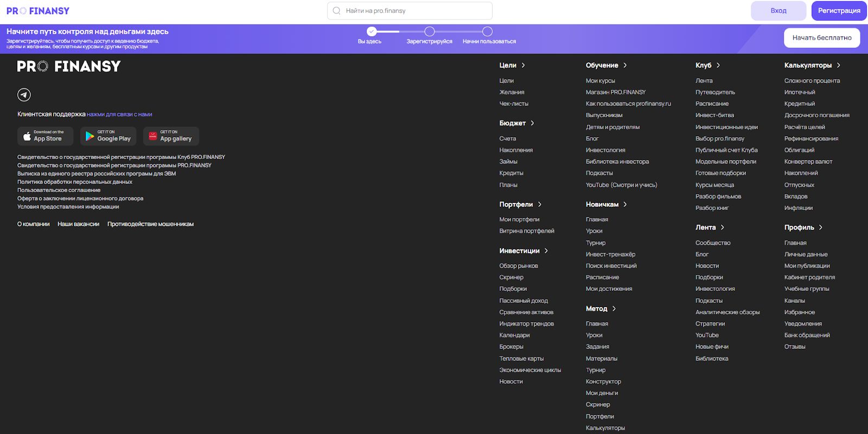
Task: Open Конвертер валют calculator link
Action: pyautogui.click(x=808, y=162)
